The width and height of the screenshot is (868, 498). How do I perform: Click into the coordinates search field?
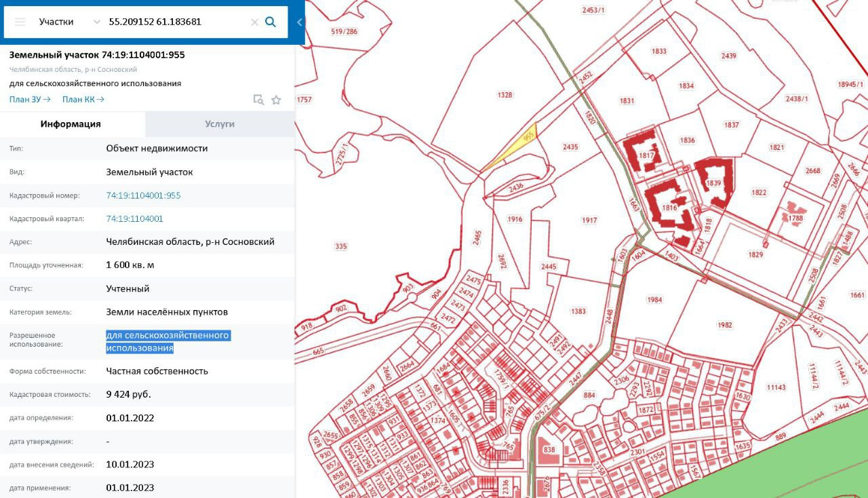coord(176,22)
